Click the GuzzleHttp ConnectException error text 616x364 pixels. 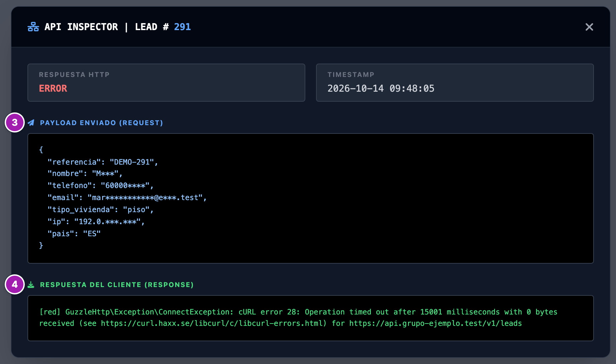[x=298, y=317]
